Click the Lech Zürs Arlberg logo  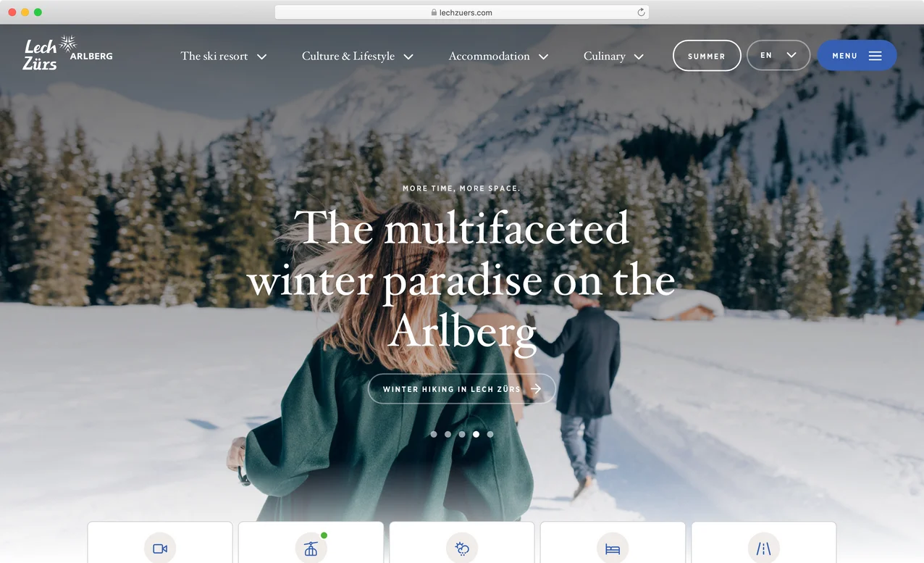pyautogui.click(x=67, y=54)
